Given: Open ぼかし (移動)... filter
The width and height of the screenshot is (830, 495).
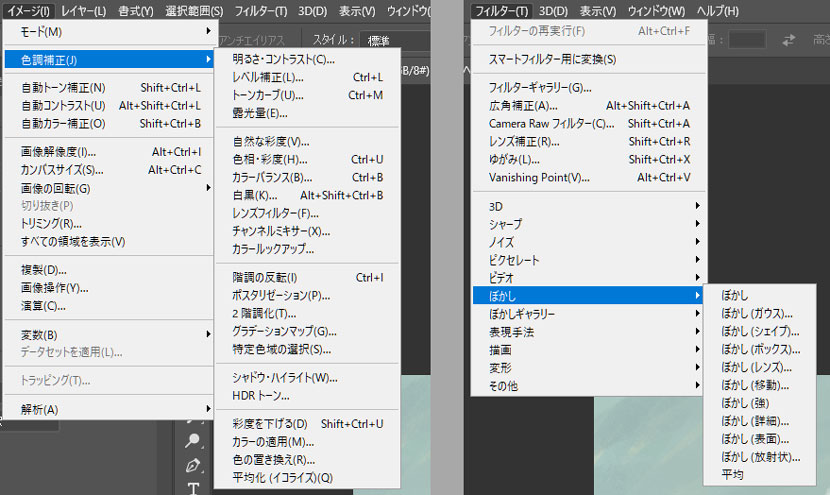Looking at the screenshot, I should [x=760, y=385].
